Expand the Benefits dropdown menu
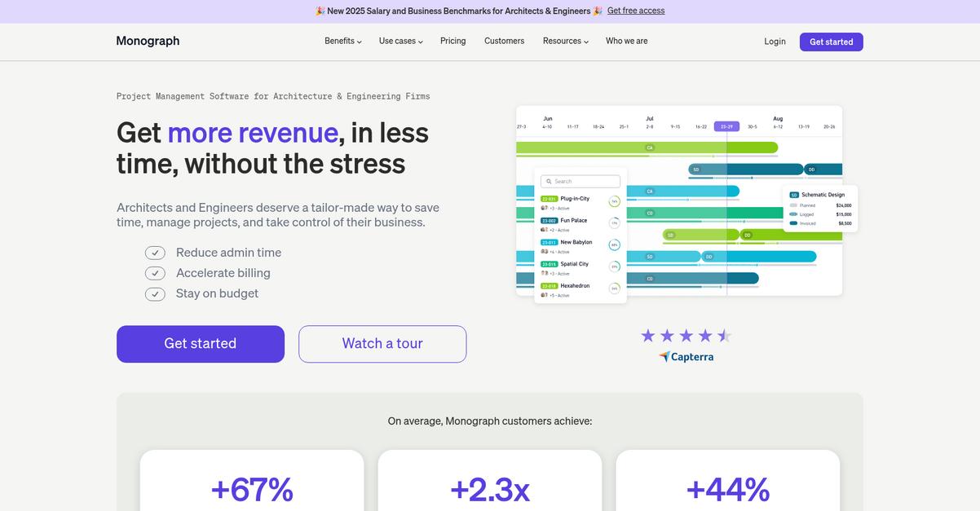Image resolution: width=980 pixels, height=511 pixels. [342, 42]
